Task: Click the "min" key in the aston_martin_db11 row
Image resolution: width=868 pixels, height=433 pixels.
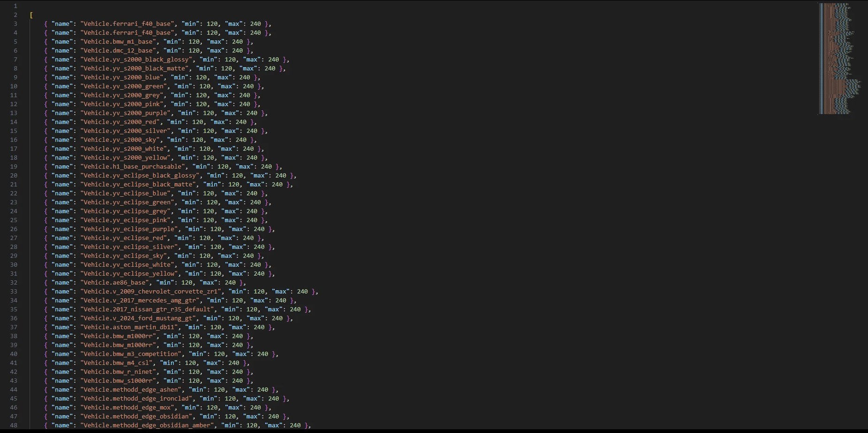Action: point(194,327)
